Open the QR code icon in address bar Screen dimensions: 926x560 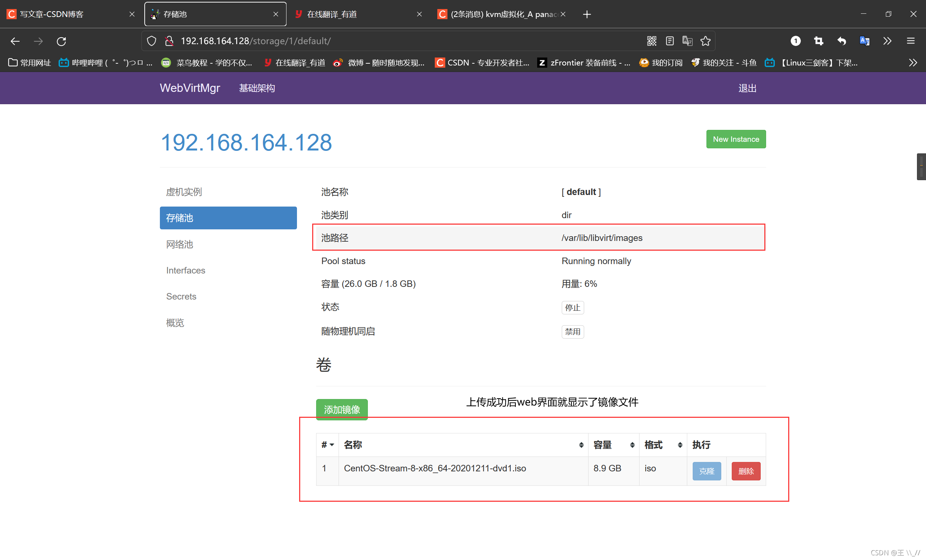click(x=652, y=41)
